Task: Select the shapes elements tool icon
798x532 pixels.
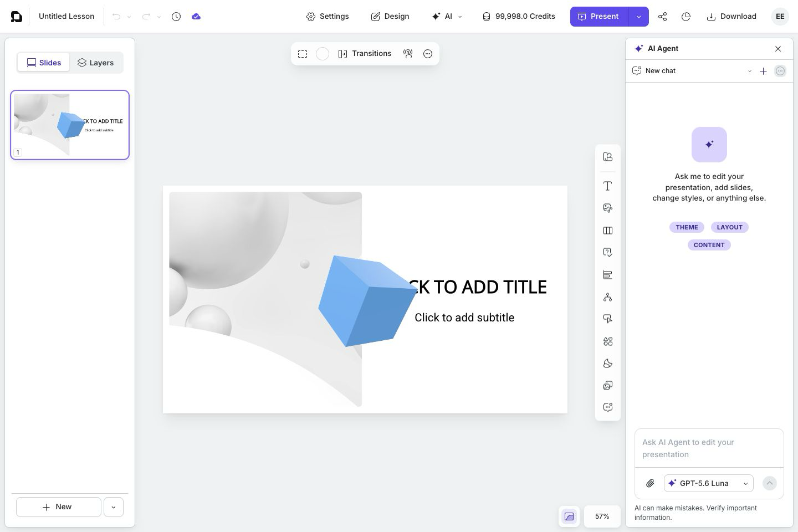Action: (608, 341)
